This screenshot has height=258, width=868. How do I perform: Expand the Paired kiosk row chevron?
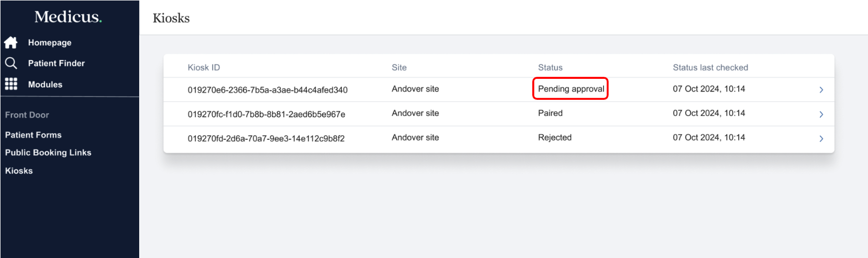tap(821, 114)
